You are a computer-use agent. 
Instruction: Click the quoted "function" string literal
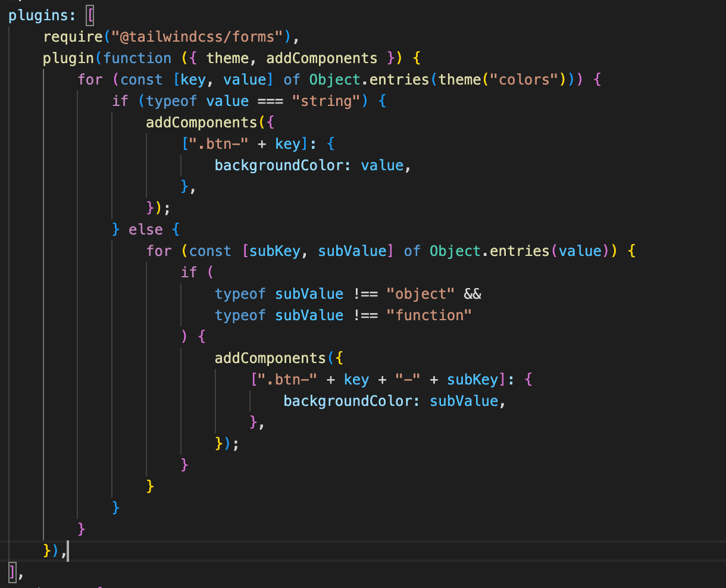click(428, 315)
